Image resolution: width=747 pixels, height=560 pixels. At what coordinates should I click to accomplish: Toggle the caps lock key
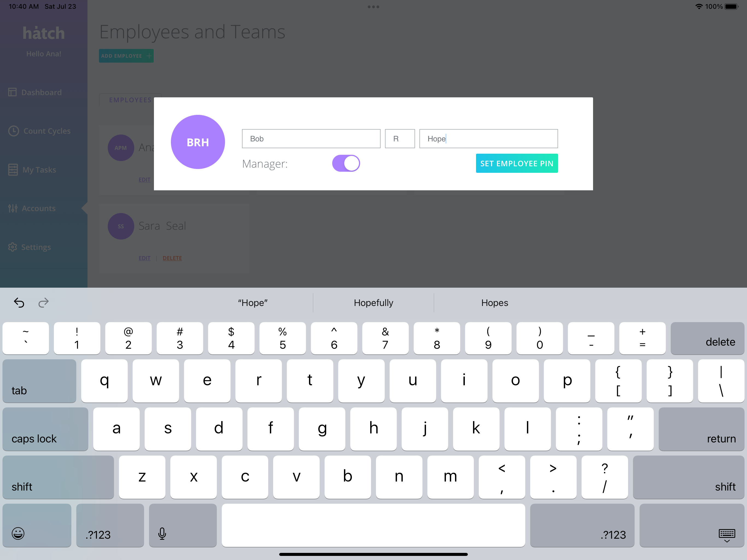pos(45,429)
